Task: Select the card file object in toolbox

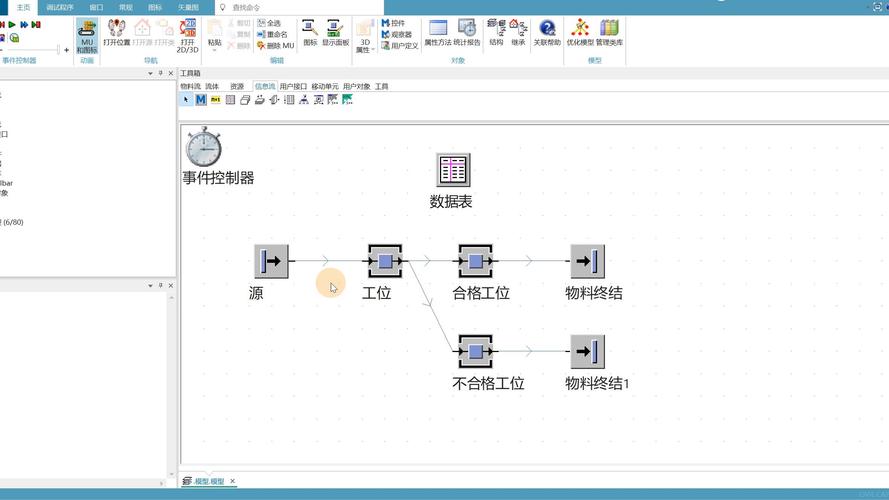Action: [x=245, y=100]
